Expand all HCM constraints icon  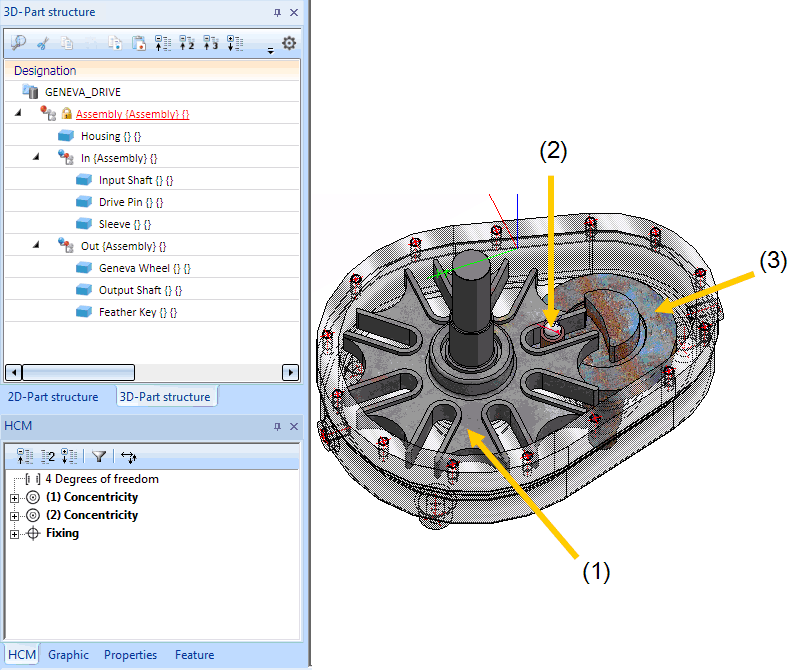point(69,456)
